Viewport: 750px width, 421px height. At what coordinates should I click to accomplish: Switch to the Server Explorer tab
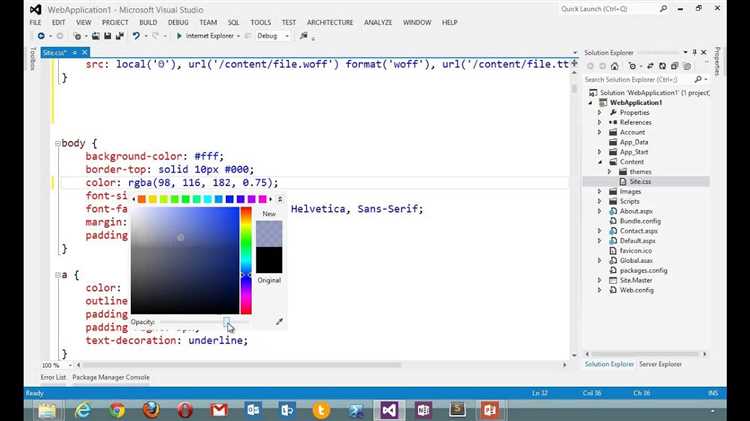click(661, 364)
